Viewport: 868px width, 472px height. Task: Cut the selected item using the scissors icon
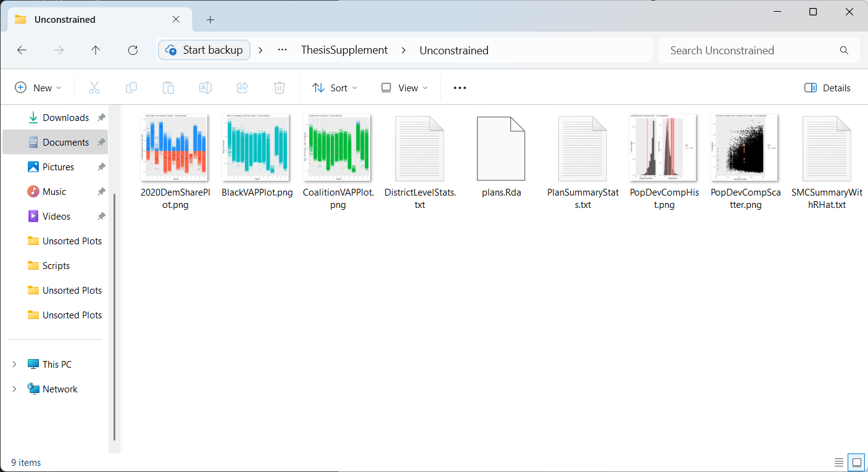94,88
